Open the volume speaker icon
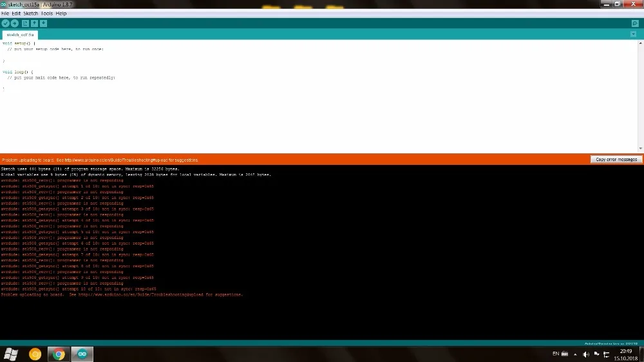 [586, 354]
